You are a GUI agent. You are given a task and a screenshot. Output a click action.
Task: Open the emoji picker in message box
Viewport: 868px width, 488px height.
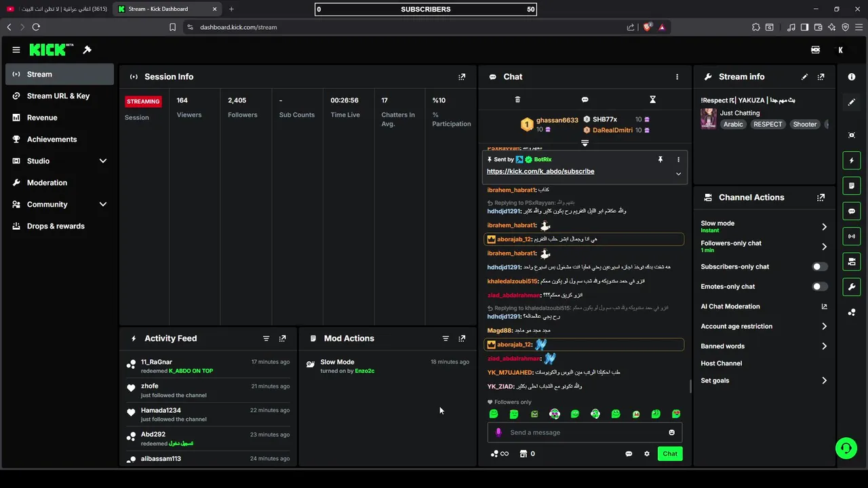pos(672,432)
